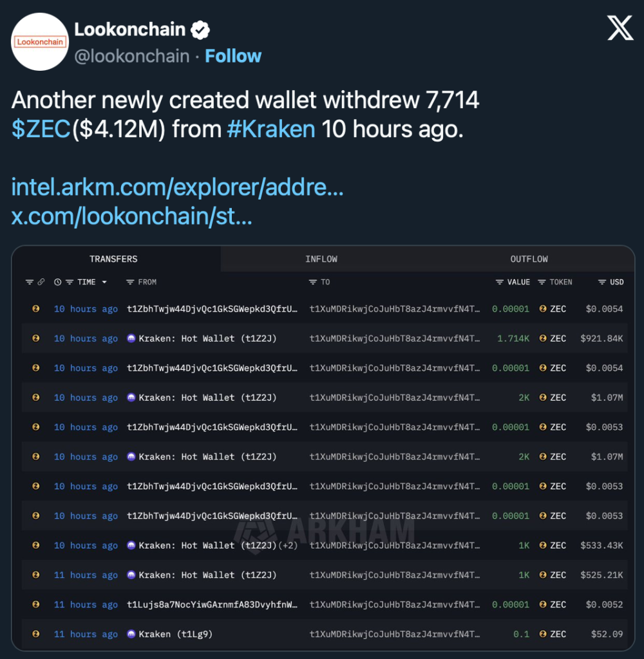Viewport: 644px width, 659px height.
Task: Click the chain link icon in table header
Action: coord(41,283)
